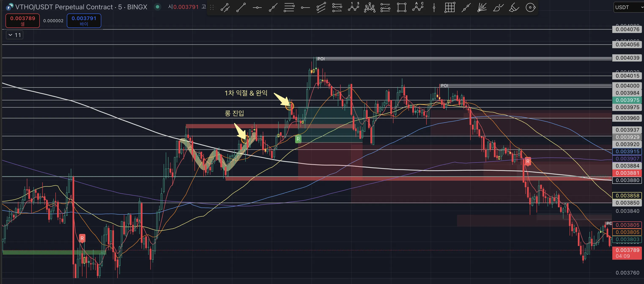Image resolution: width=644 pixels, height=284 pixels.
Task: Click the current price 0.003789 countdown label
Action: click(627, 253)
